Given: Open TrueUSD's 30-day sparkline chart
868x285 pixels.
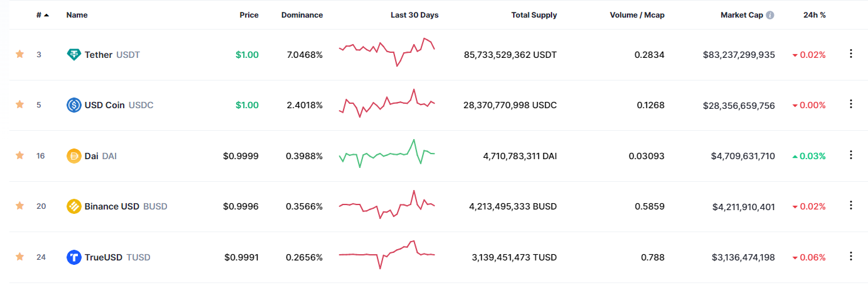Looking at the screenshot, I should (x=387, y=254).
